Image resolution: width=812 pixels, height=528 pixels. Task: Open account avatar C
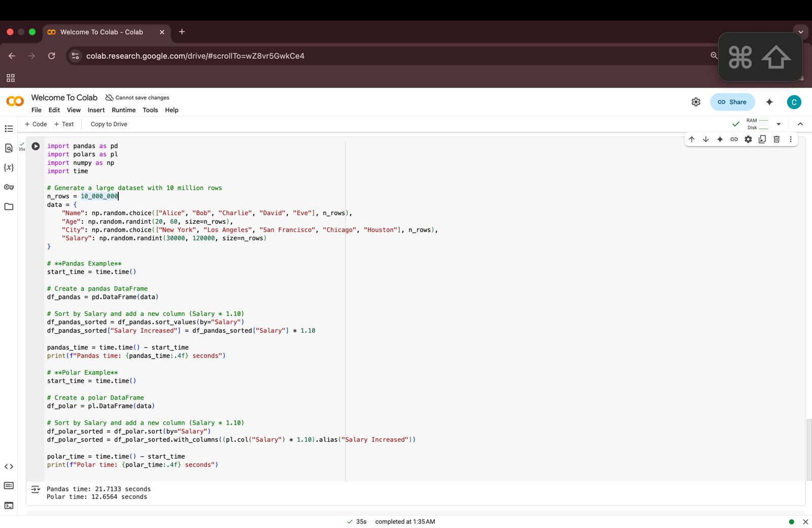click(794, 102)
